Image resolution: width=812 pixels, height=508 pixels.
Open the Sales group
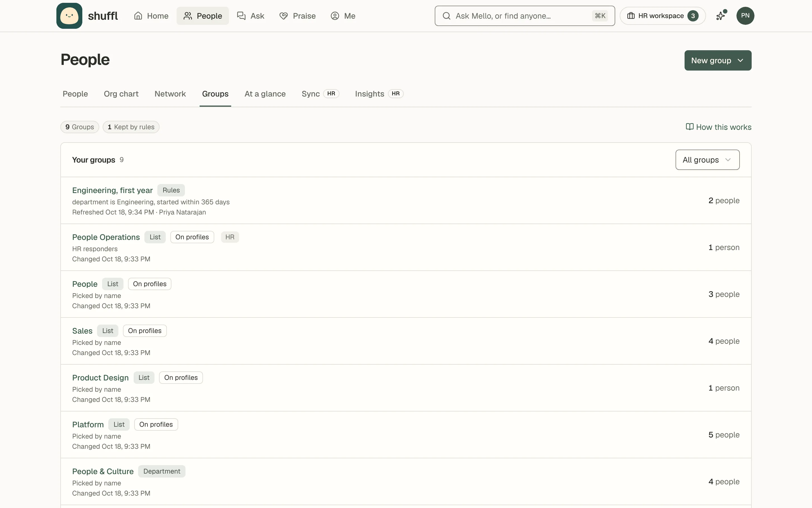click(x=82, y=331)
